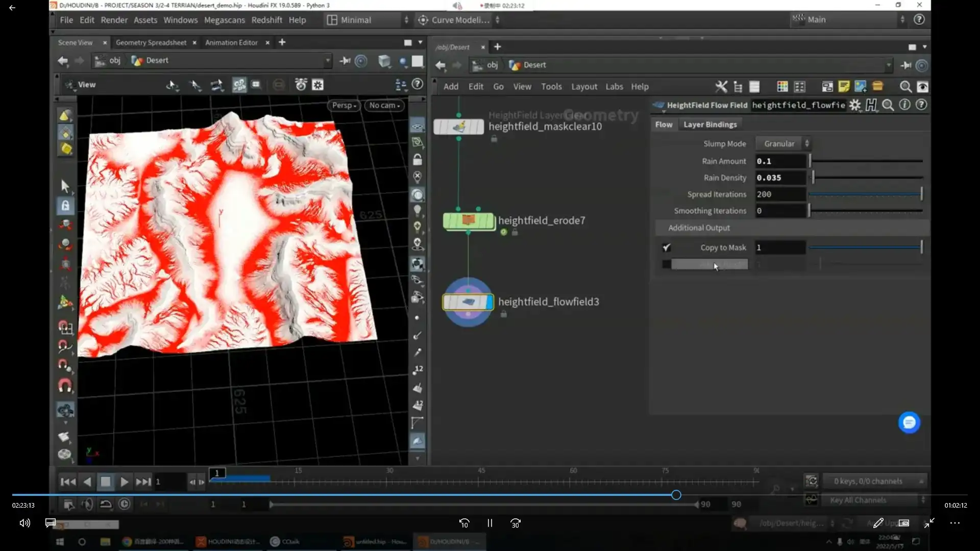Switch to the Layer Bindings tab
The height and width of the screenshot is (551, 980).
710,124
